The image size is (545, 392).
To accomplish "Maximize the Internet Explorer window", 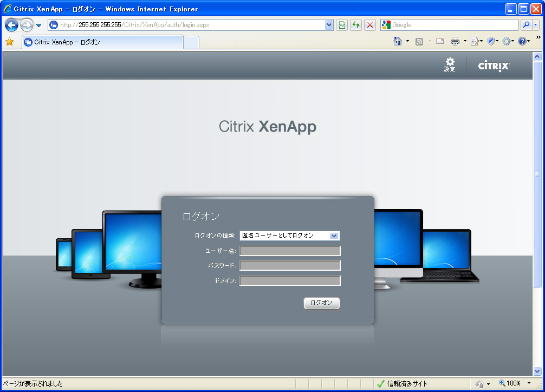I will (523, 9).
